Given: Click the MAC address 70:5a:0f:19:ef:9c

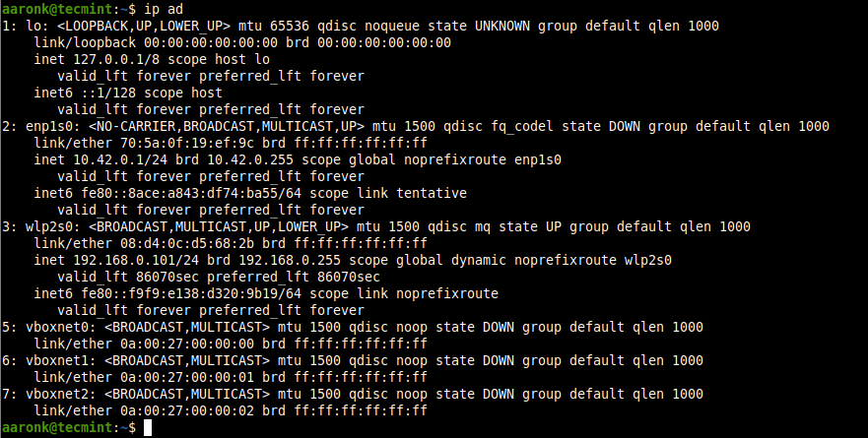Looking at the screenshot, I should [x=187, y=143].
